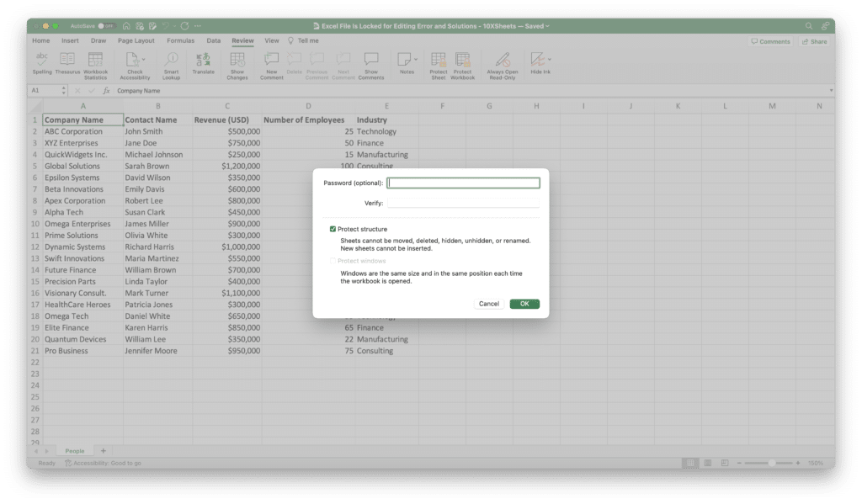Click Protect Workbook in the ribbon
862x504 pixels.
click(x=462, y=66)
